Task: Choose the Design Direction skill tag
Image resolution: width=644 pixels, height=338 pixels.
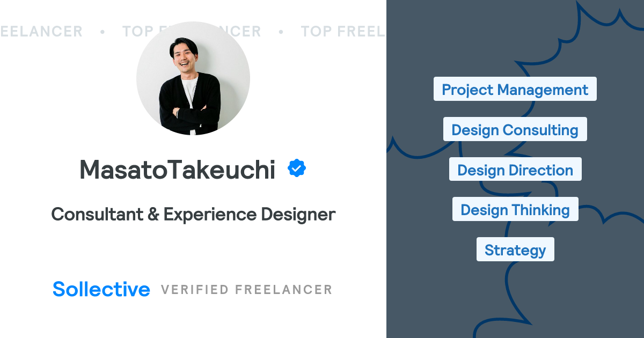Action: (515, 170)
